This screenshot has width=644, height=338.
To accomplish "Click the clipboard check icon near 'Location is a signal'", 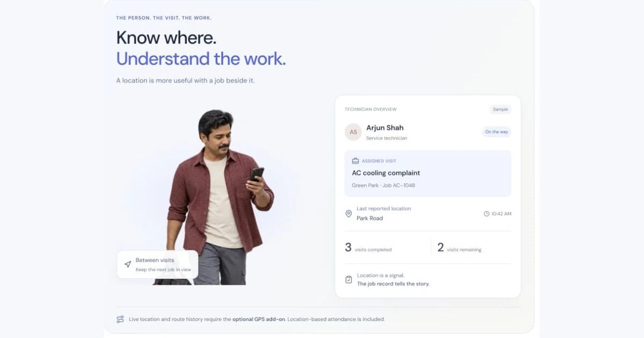I will click(348, 280).
